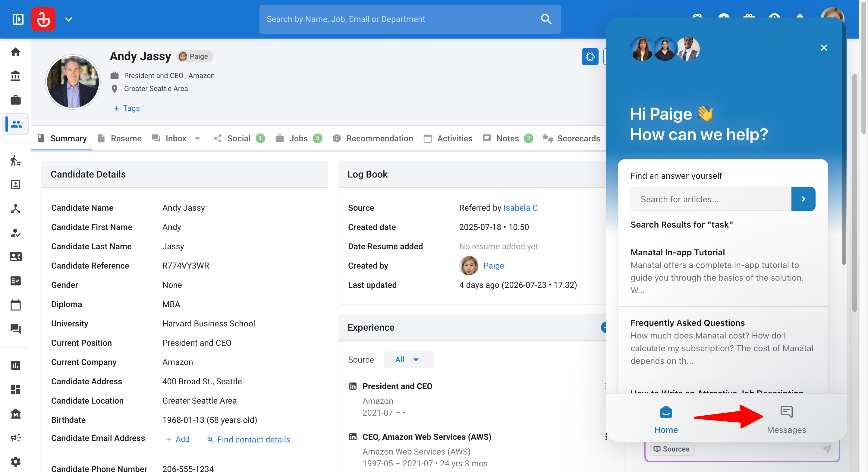
Task: Open the Notes tab
Action: [x=508, y=138]
